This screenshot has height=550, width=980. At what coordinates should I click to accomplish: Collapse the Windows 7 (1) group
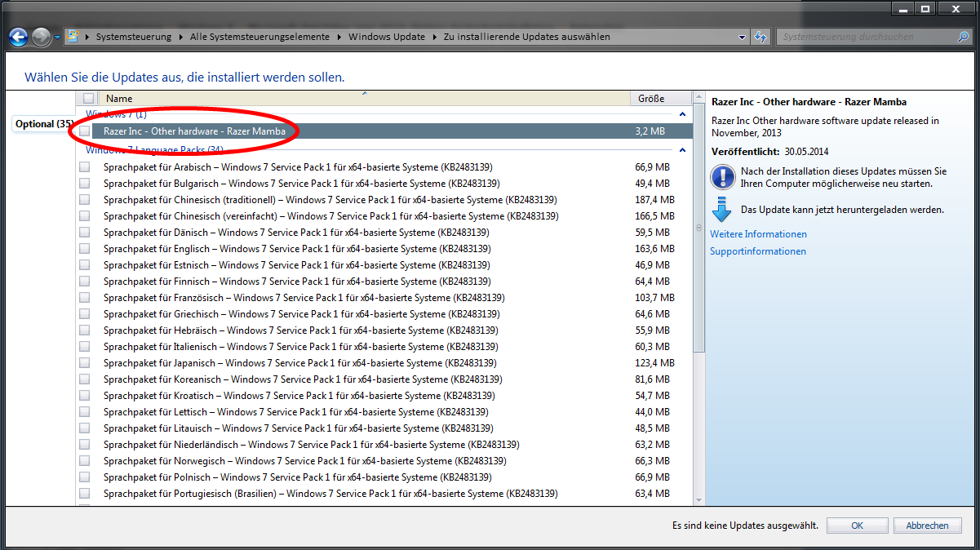click(683, 114)
